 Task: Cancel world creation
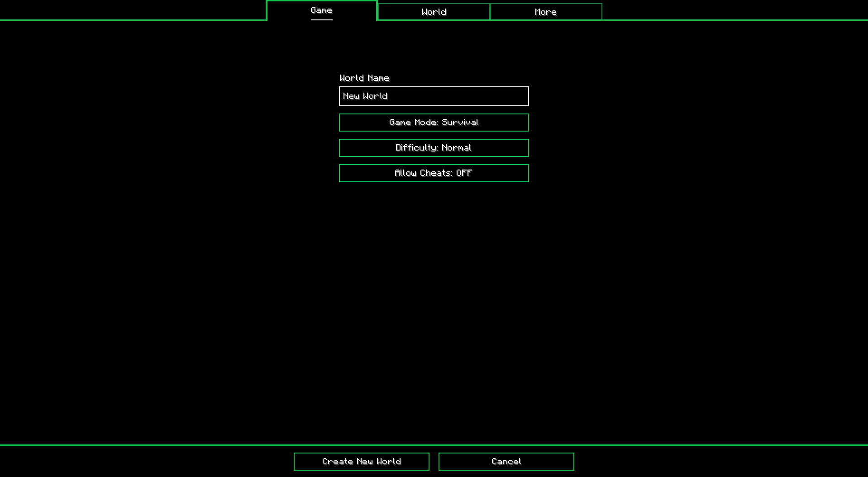click(x=506, y=462)
